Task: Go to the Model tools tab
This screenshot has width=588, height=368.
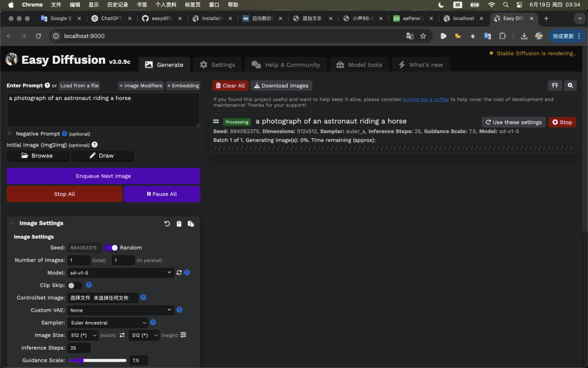Action: click(x=359, y=64)
